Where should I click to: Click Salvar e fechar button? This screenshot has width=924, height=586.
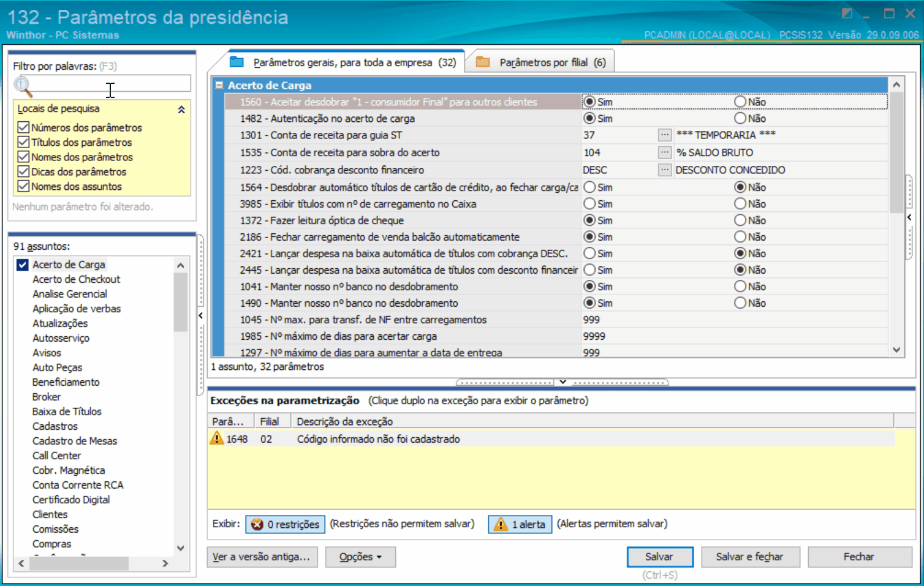pos(751,557)
